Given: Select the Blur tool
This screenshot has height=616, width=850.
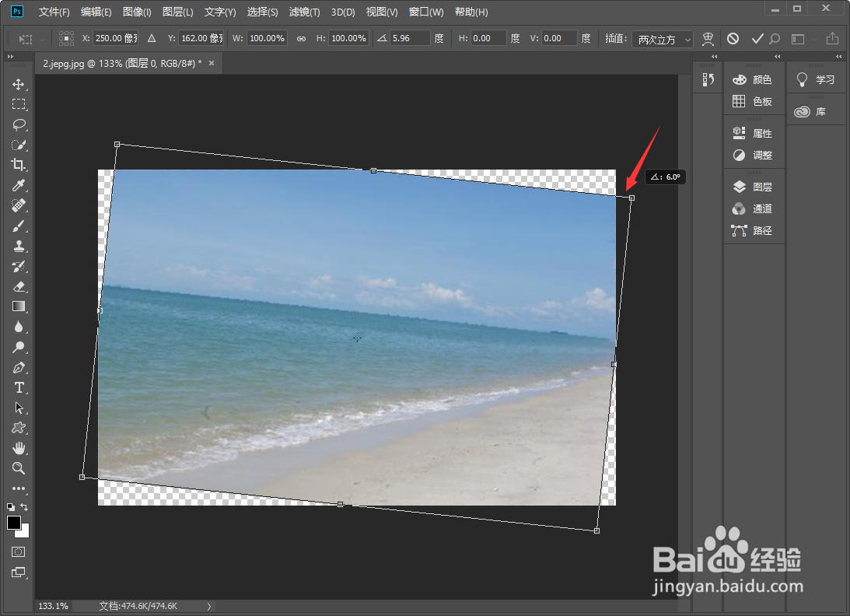Looking at the screenshot, I should pyautogui.click(x=19, y=327).
